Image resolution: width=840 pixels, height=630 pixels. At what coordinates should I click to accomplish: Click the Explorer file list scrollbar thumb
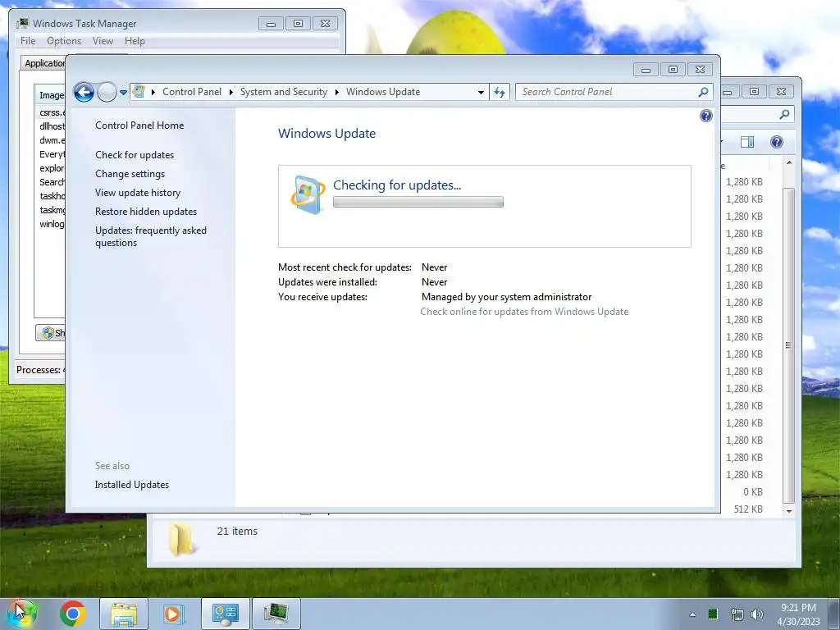[788, 345]
